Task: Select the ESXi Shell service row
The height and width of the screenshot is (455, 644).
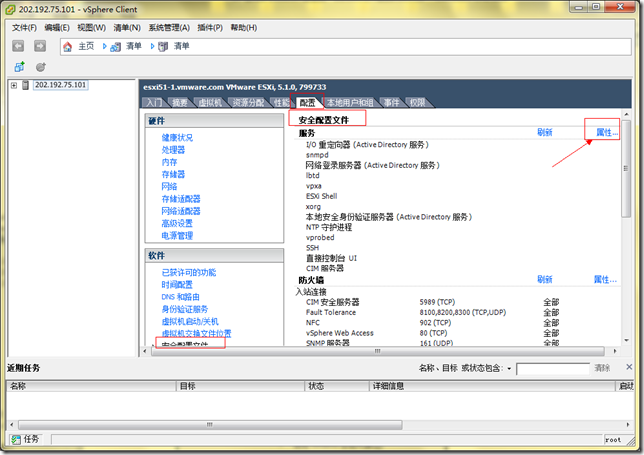Action: (x=322, y=196)
